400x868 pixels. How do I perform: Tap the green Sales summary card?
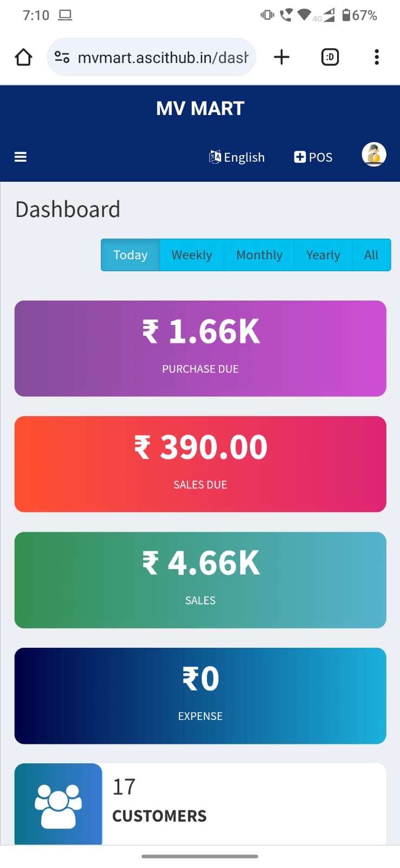(200, 580)
